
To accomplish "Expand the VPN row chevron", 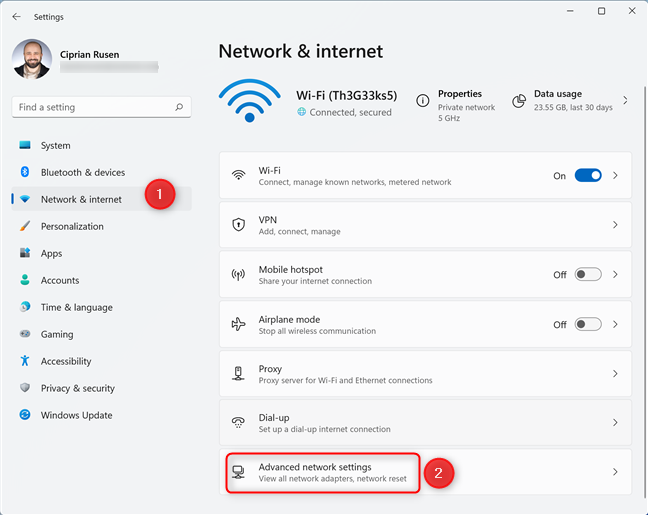I will coord(615,225).
